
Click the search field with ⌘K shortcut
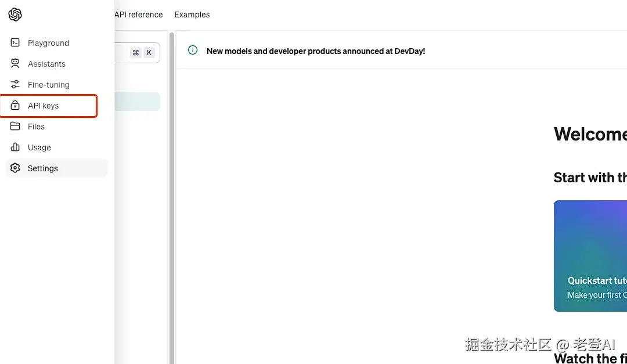(x=137, y=53)
